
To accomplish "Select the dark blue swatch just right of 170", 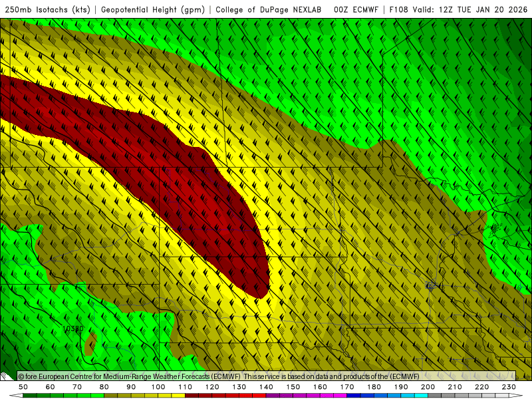I will click(x=354, y=395).
